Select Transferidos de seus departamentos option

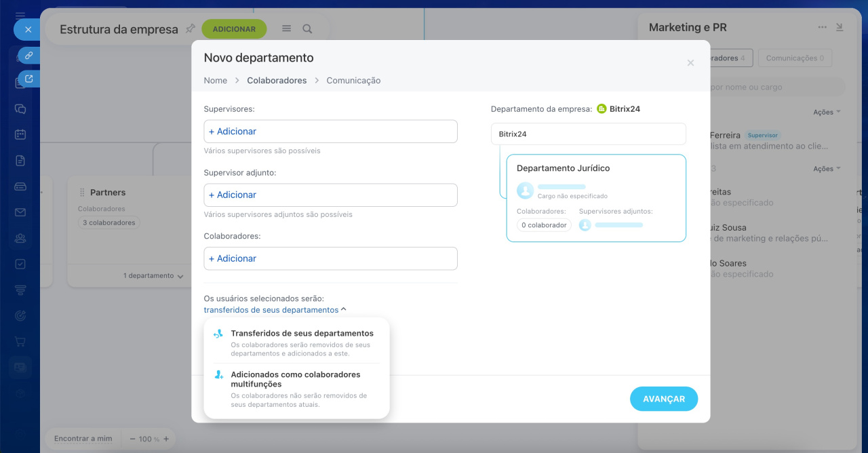pyautogui.click(x=302, y=334)
